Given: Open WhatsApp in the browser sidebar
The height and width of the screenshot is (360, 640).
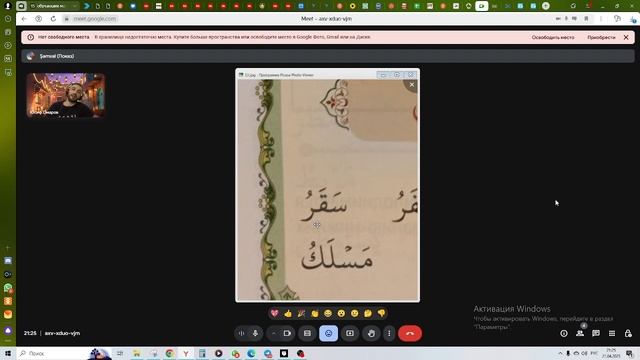Looking at the screenshot, I should coord(8,288).
